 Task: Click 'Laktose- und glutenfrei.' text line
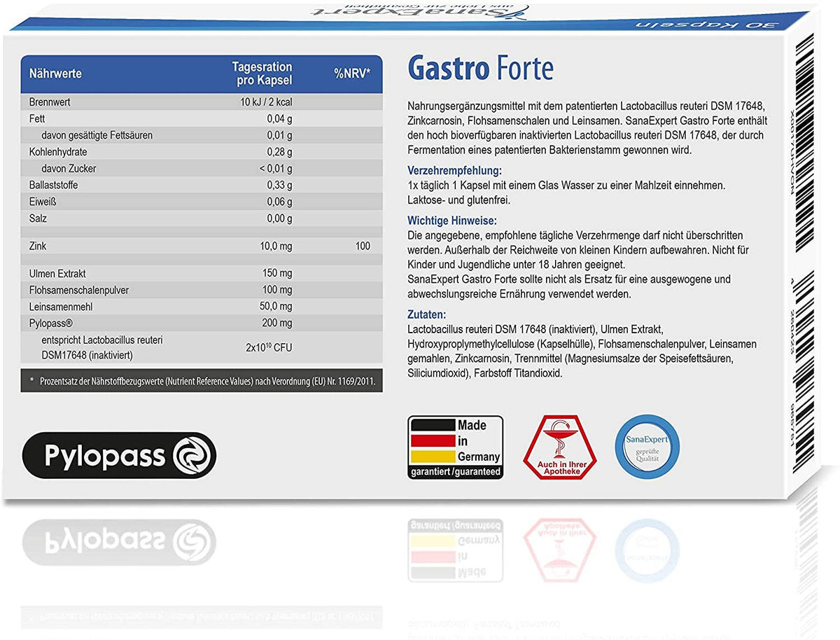459,200
